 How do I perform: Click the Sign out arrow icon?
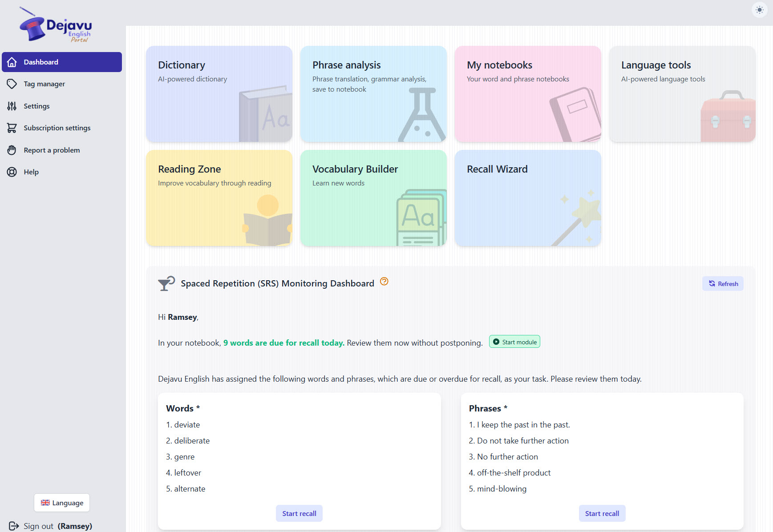coord(14,526)
